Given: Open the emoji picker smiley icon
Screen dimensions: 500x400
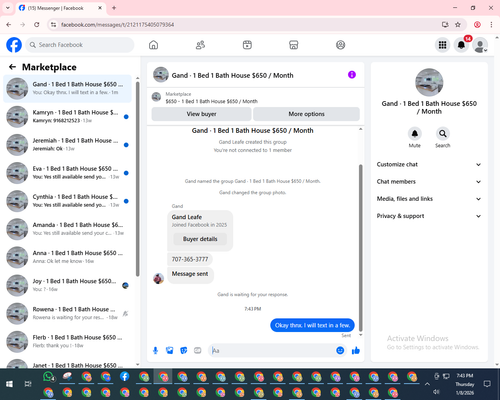Looking at the screenshot, I should pos(340,350).
